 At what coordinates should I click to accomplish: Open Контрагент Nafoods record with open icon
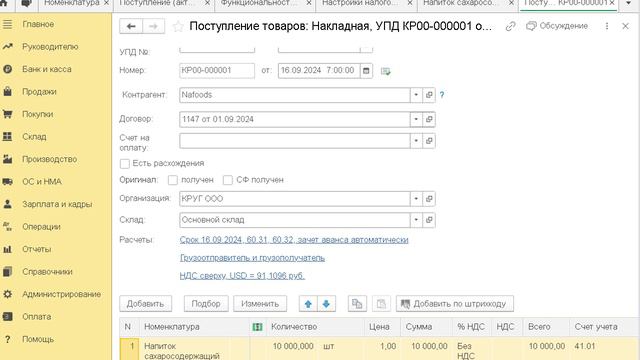click(x=429, y=95)
